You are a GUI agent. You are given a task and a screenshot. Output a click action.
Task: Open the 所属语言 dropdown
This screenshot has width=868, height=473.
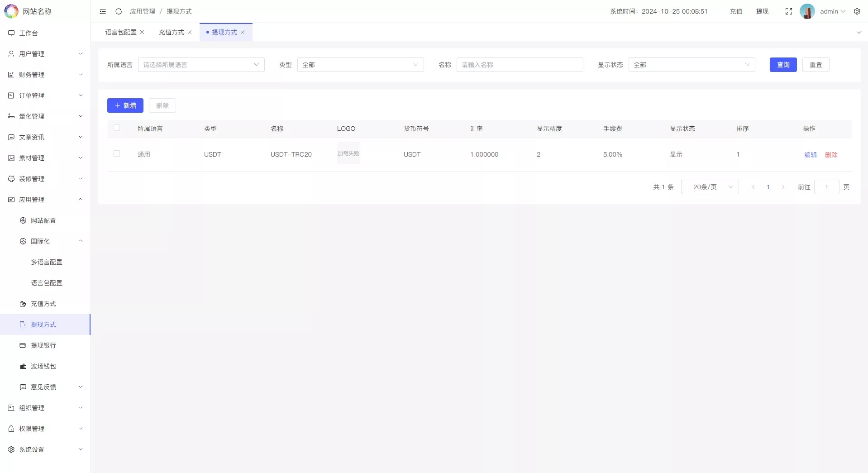point(201,65)
